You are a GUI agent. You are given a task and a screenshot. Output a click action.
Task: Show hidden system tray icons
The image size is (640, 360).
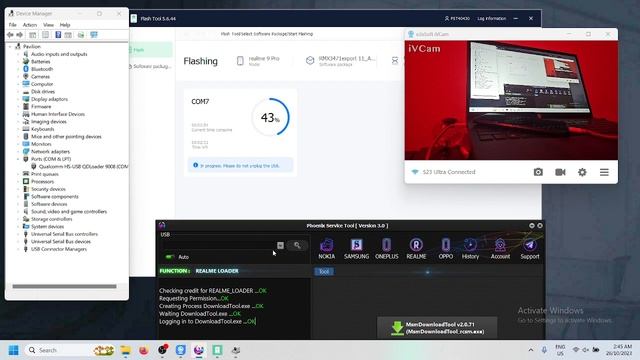[531, 350]
